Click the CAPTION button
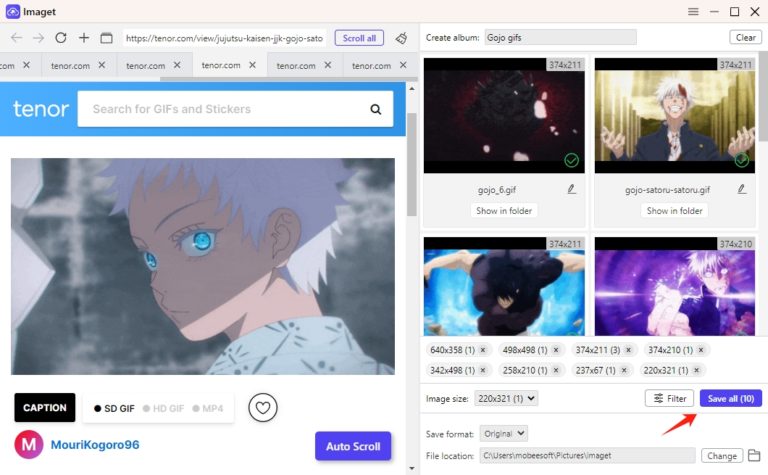This screenshot has height=475, width=768. coord(45,408)
